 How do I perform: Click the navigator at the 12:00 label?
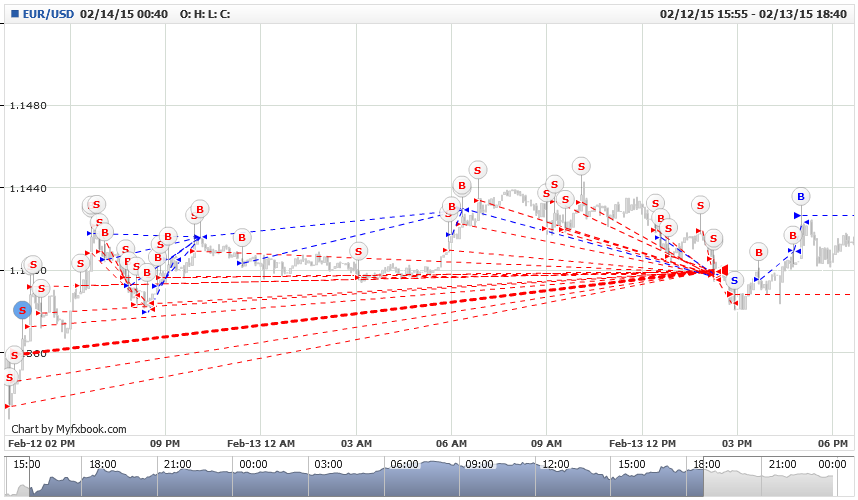tap(555, 464)
